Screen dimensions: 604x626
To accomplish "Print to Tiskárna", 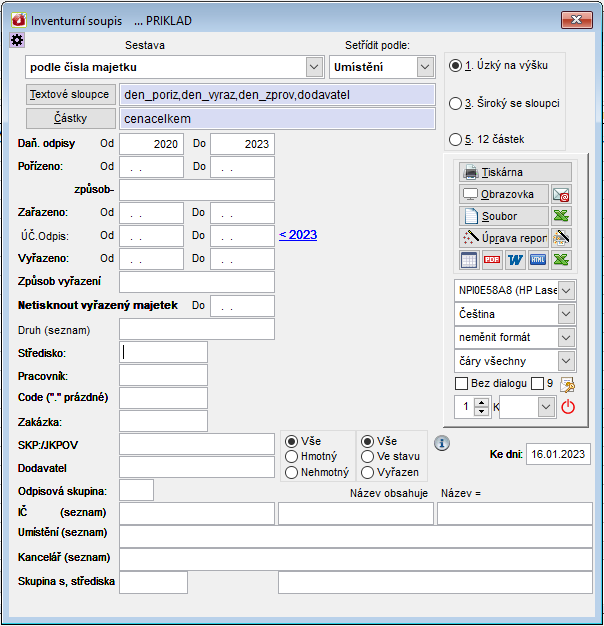I will pyautogui.click(x=515, y=172).
